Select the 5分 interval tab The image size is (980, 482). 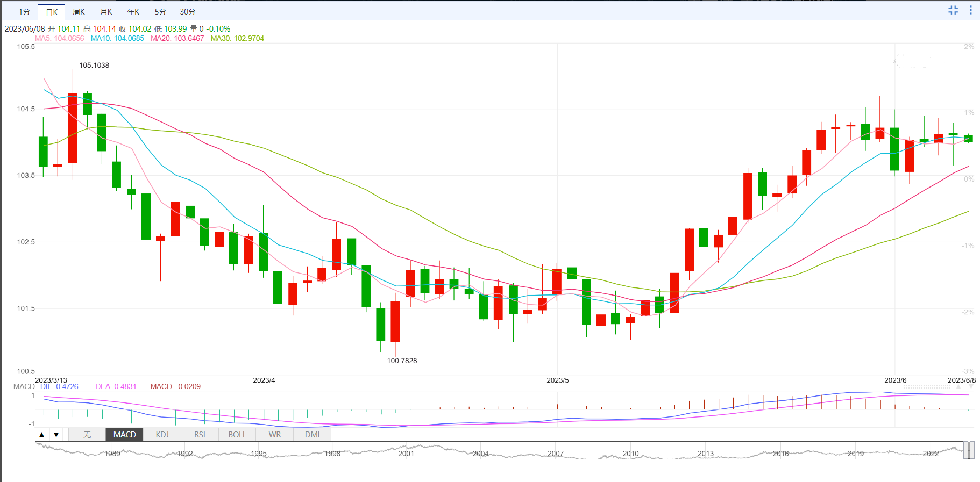tap(160, 12)
